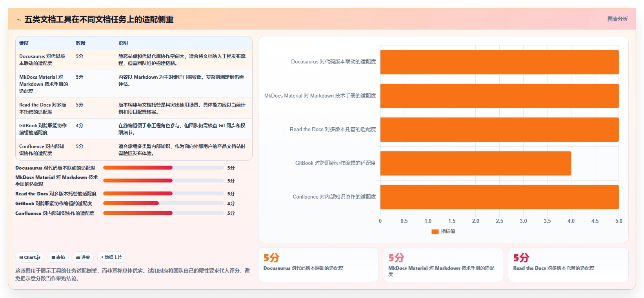The height and width of the screenshot is (298, 644).
Task: Click the Docusaurus orange bar in chart
Action: pyautogui.click(x=499, y=62)
